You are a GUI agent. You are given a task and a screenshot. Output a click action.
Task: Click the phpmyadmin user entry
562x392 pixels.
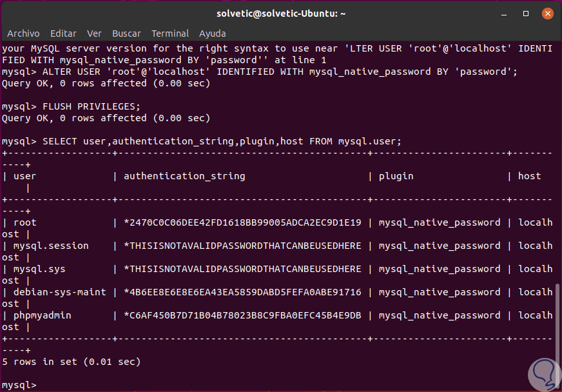click(42, 315)
